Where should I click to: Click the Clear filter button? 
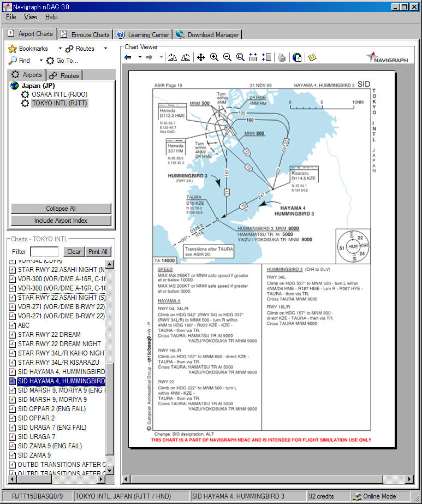tap(74, 252)
